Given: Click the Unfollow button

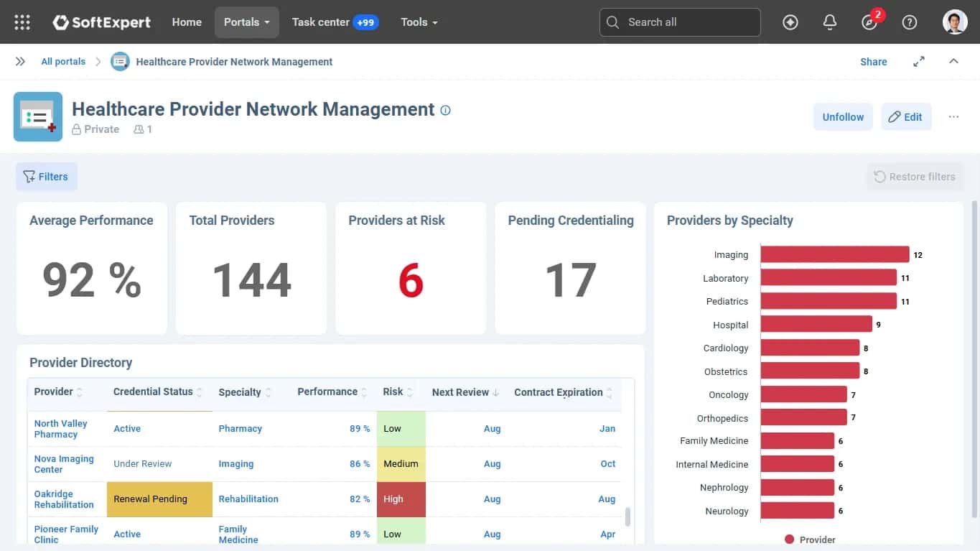Looking at the screenshot, I should click(x=843, y=117).
